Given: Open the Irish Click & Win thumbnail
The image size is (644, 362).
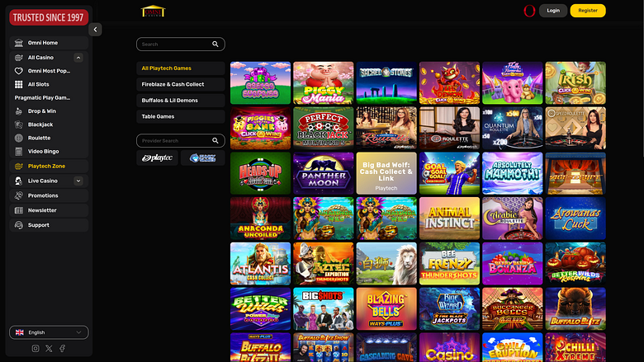Looking at the screenshot, I should pos(575,83).
